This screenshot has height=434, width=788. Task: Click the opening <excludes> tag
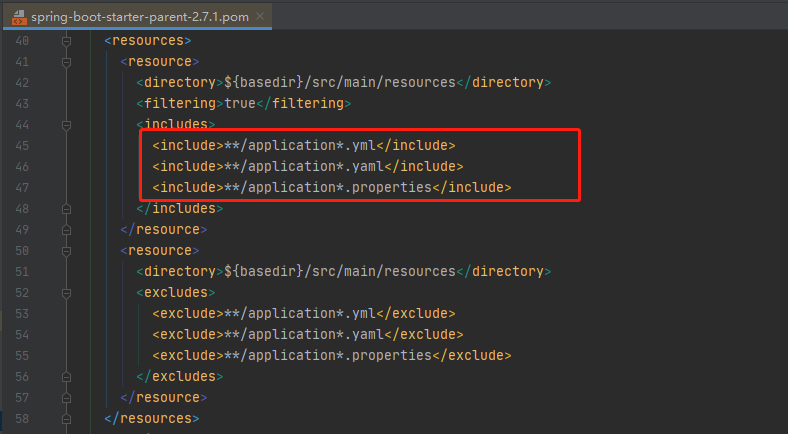[176, 292]
